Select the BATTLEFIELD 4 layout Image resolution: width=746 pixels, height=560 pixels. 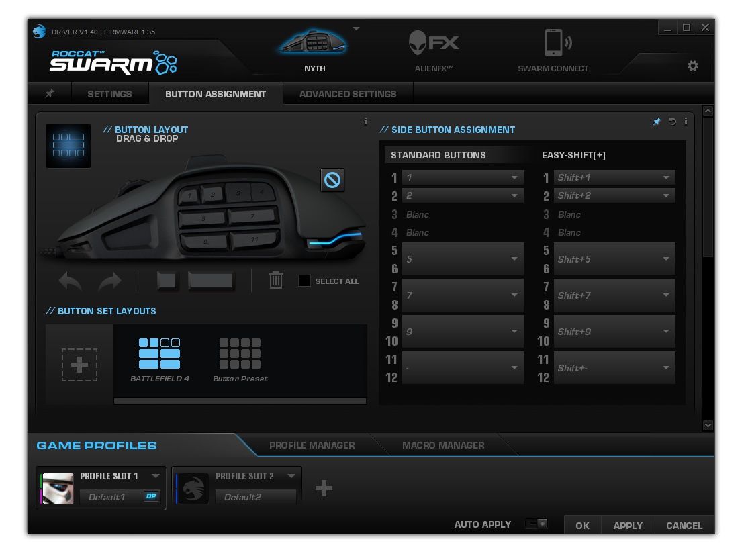tap(159, 360)
